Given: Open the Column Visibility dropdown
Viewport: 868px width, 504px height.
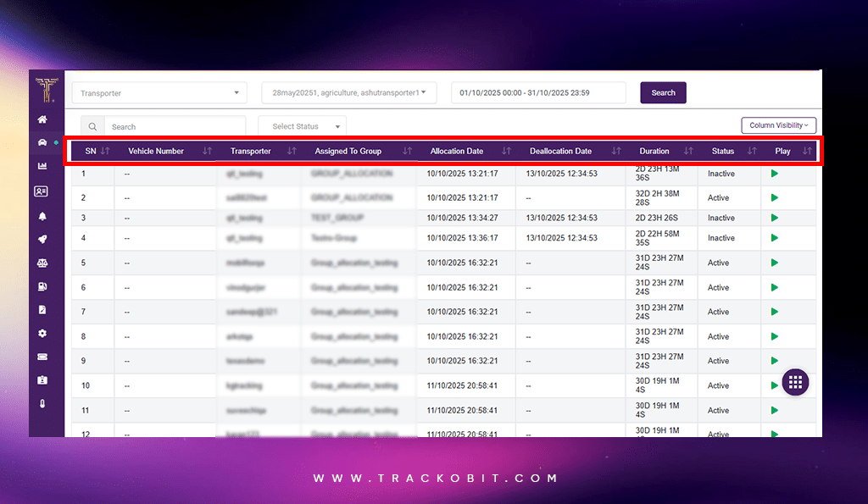Looking at the screenshot, I should click(778, 125).
